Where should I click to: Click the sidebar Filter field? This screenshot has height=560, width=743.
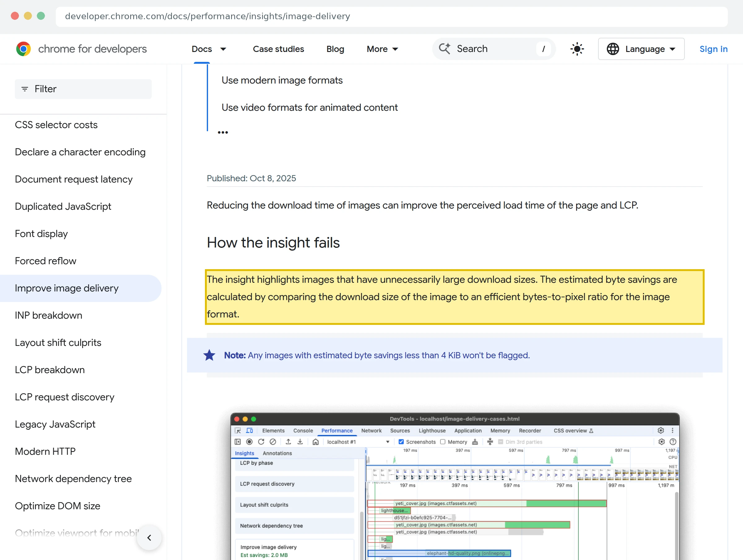(83, 89)
